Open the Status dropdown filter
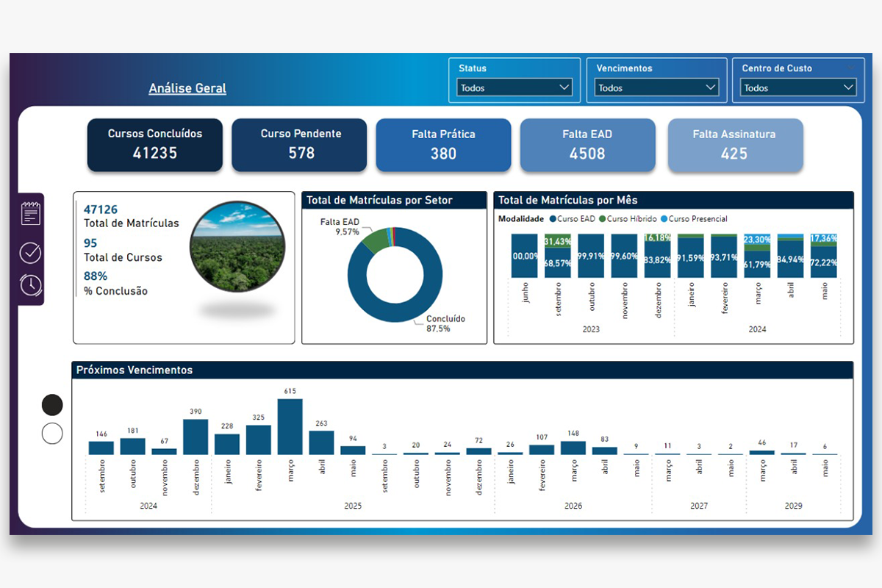 (x=514, y=87)
